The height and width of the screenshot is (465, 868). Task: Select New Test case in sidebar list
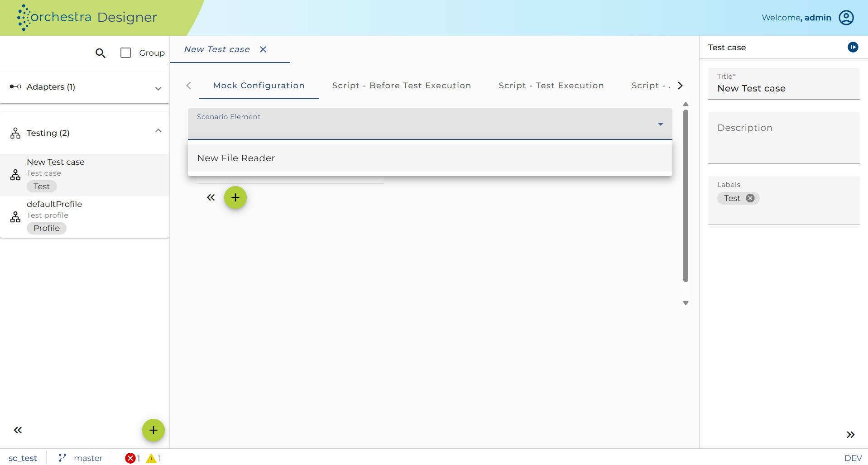coord(85,175)
